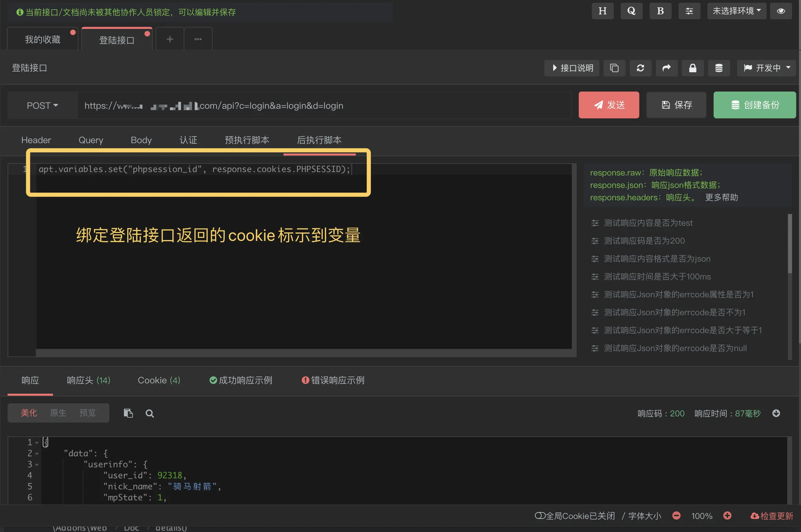Viewport: 801px width, 532px height.
Task: Toggle the eye preview icon at top right
Action: coord(781,11)
